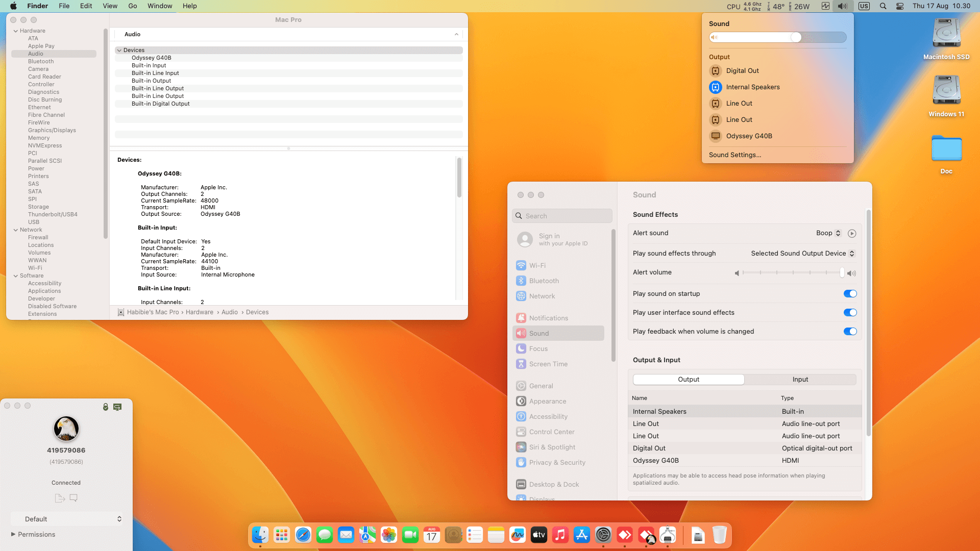Open Control Center in menu bar

[x=900, y=6]
